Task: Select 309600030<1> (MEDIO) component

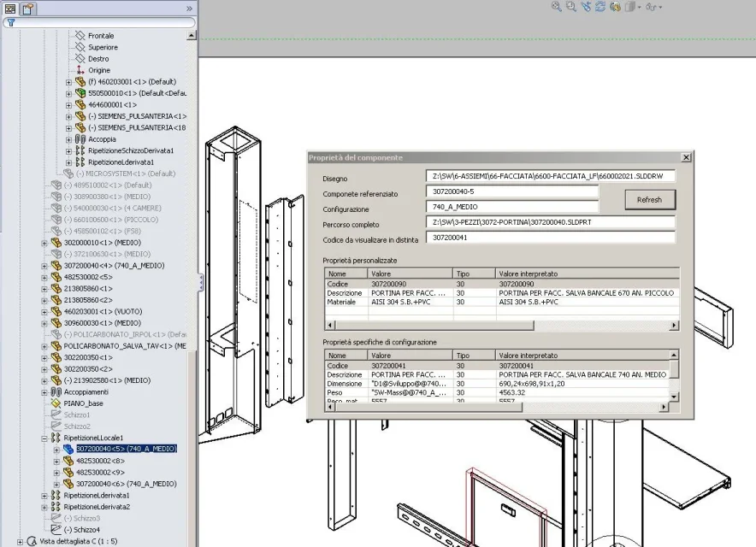Action: click(x=103, y=323)
